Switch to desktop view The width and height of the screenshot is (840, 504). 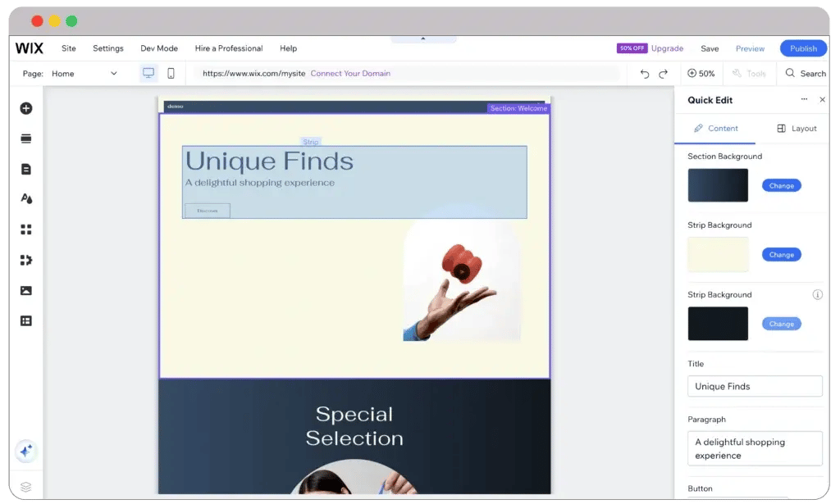pos(148,73)
